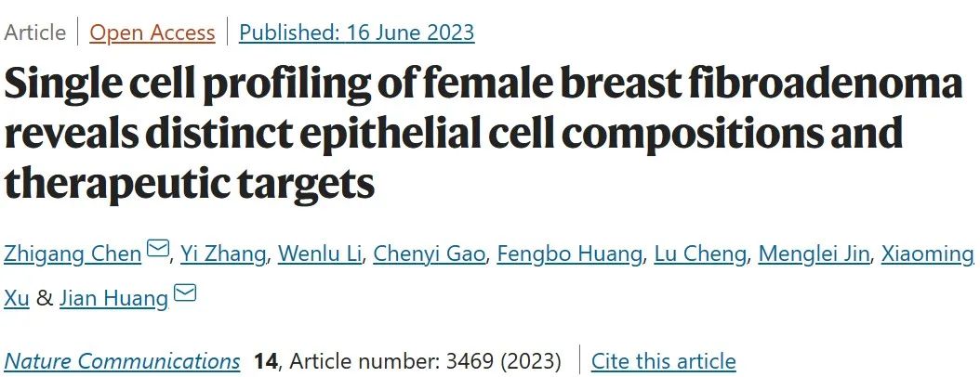Image resolution: width=980 pixels, height=377 pixels.
Task: Click the article title heading
Action: click(483, 133)
